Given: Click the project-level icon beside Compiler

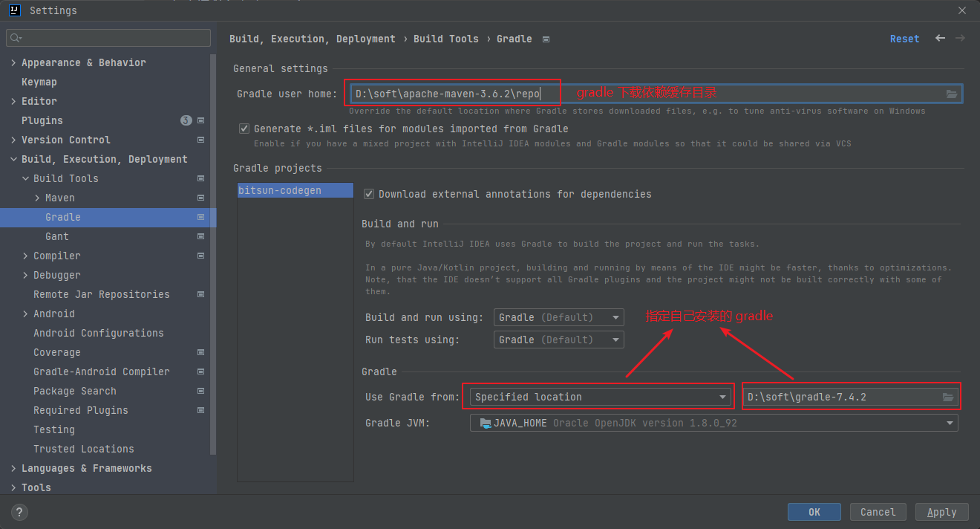Looking at the screenshot, I should 200,256.
